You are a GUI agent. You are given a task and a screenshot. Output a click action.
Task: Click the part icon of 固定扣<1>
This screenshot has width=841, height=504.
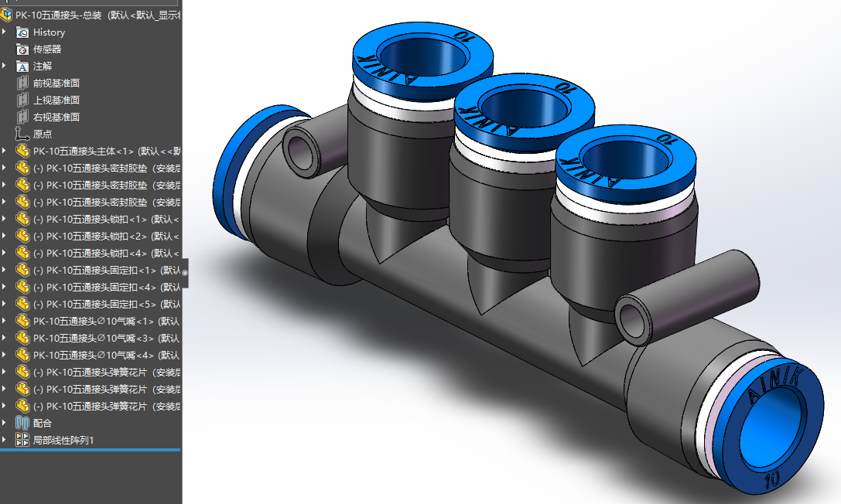[22, 270]
